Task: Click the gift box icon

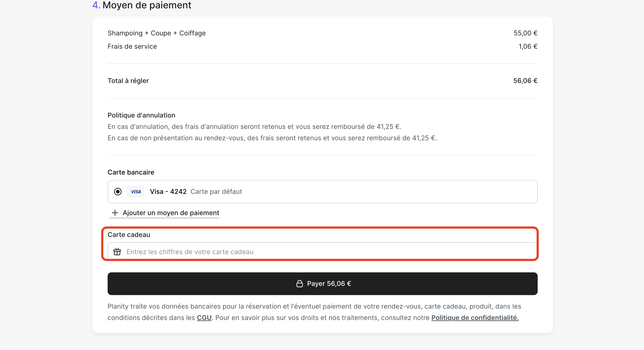Action: click(117, 252)
